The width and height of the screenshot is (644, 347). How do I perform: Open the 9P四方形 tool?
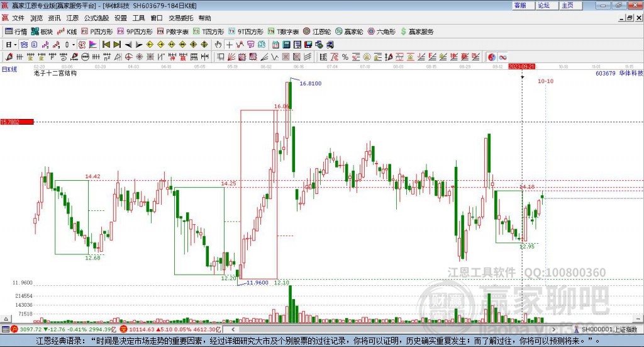pyautogui.click(x=135, y=31)
